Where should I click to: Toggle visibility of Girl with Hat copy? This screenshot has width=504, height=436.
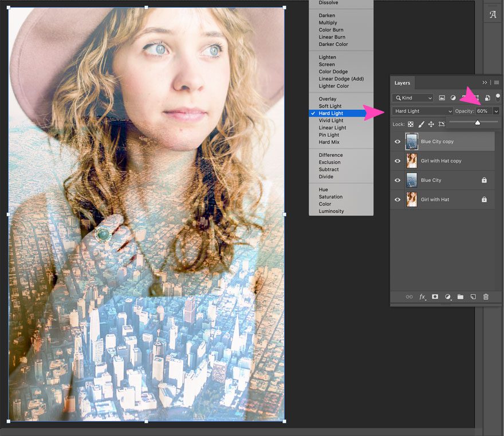tap(397, 161)
